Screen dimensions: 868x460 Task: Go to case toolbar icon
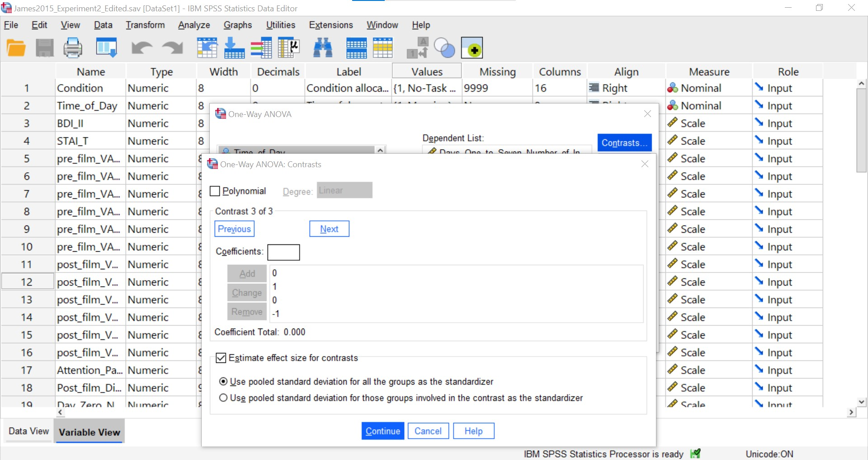[207, 48]
